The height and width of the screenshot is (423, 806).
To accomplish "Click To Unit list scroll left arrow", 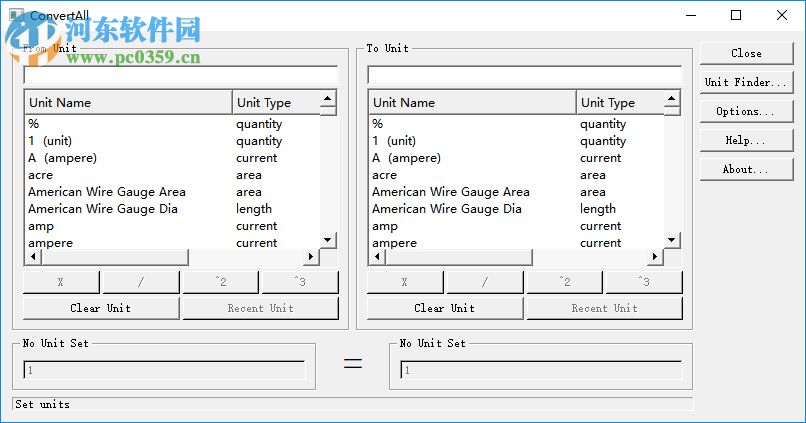I will (377, 256).
